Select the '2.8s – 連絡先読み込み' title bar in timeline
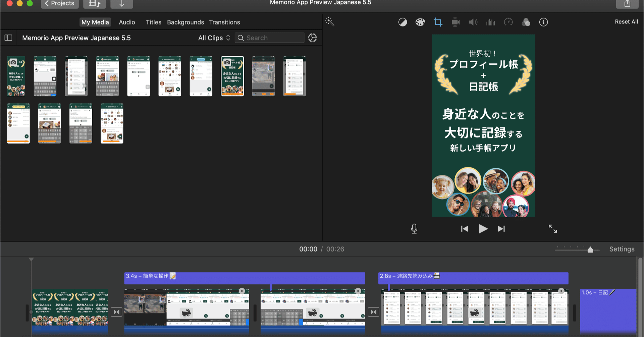The image size is (644, 337). (473, 278)
